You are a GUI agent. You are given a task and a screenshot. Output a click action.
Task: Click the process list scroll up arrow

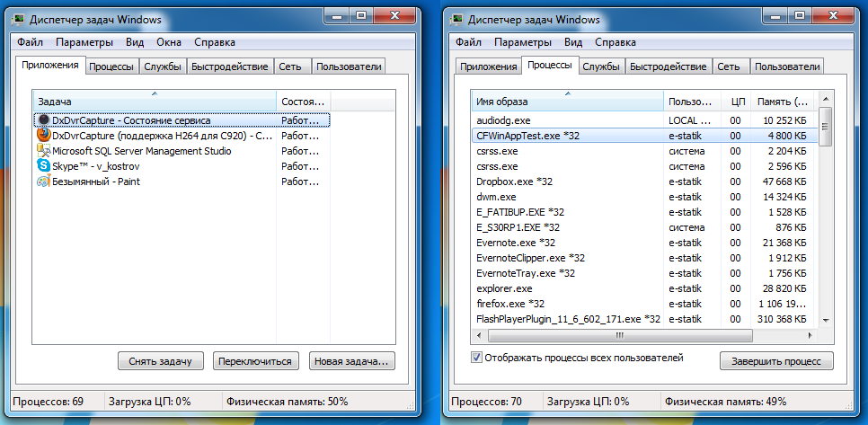826,98
